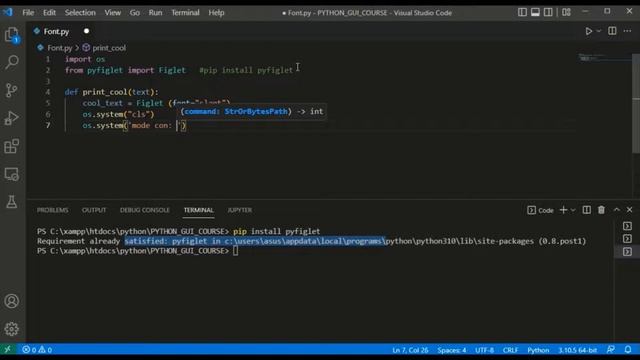Open the Manage gear menu
The image size is (640, 360).
pyautogui.click(x=12, y=329)
